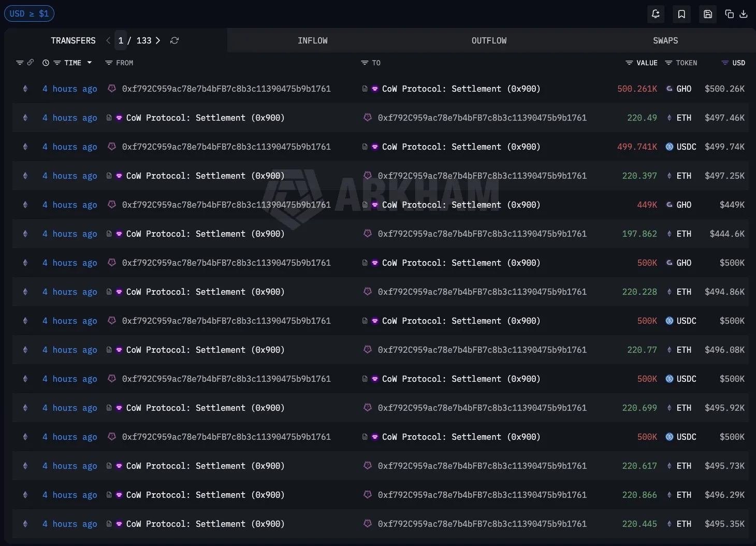
Task: Toggle the USD ≥ $1 filter chip
Action: (29, 13)
